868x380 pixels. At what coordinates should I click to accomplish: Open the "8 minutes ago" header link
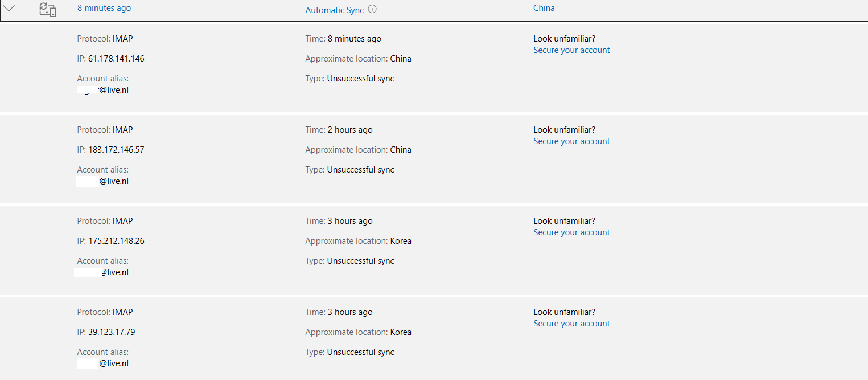[104, 8]
